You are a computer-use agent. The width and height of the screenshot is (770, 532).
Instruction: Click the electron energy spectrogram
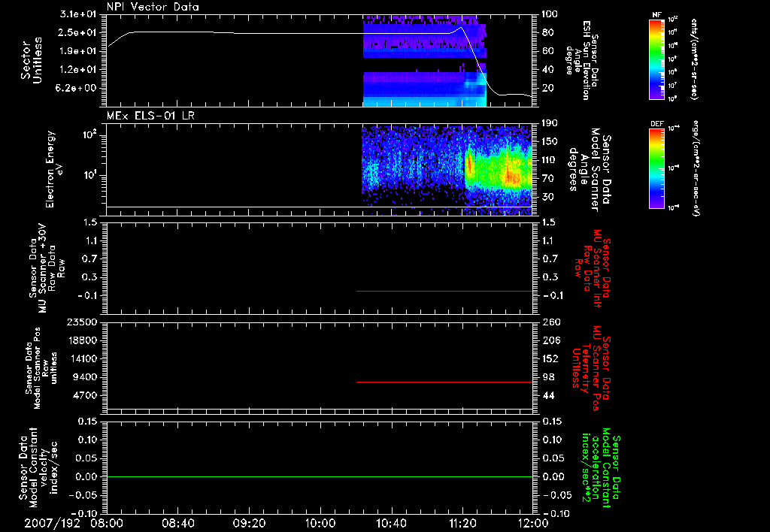[447, 170]
